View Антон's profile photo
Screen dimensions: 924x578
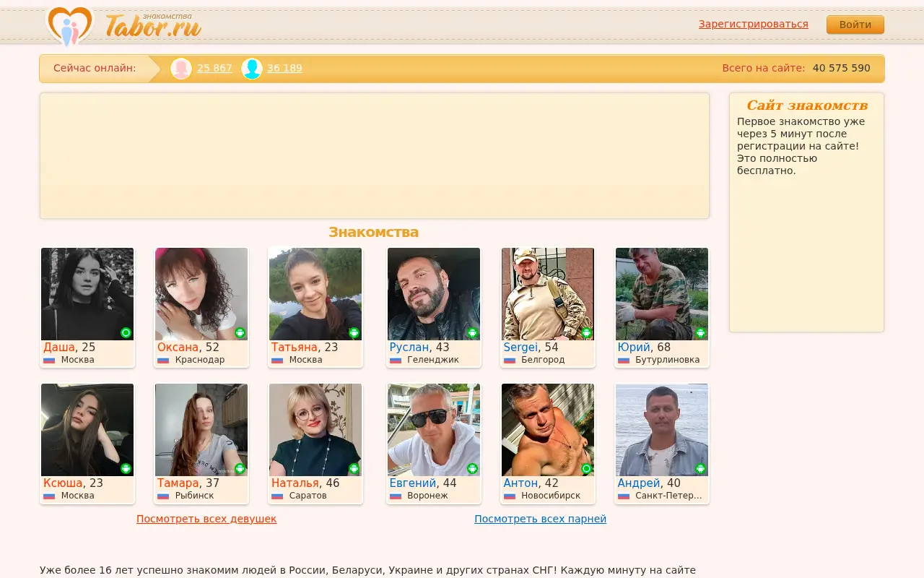[x=548, y=430]
